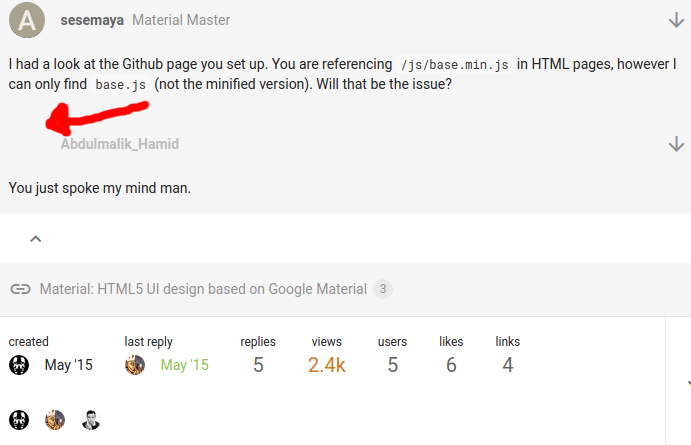This screenshot has height=445, width=691.
Task: Expand sesemaya's post with down arrow
Action: (x=676, y=20)
